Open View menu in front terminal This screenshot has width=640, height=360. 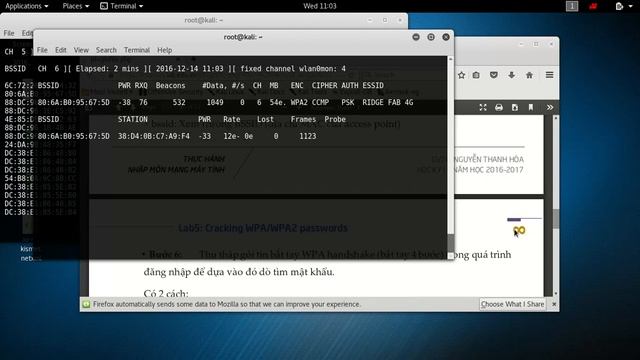click(x=81, y=50)
